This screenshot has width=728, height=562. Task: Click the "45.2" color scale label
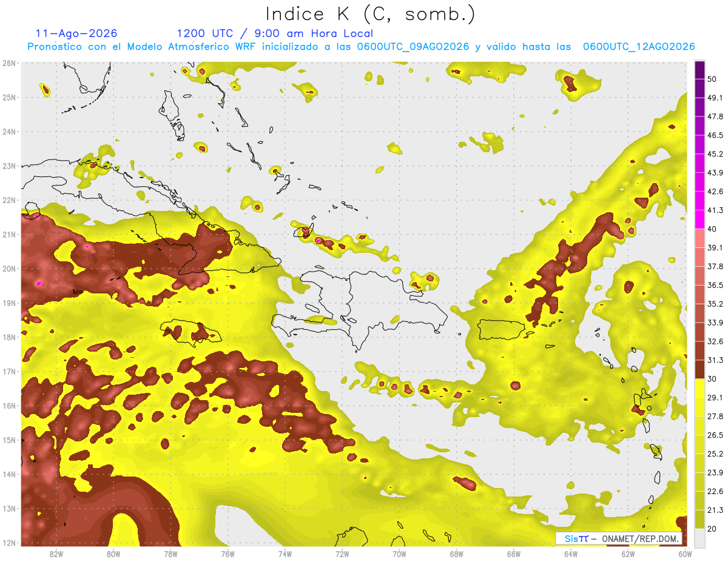[715, 155]
